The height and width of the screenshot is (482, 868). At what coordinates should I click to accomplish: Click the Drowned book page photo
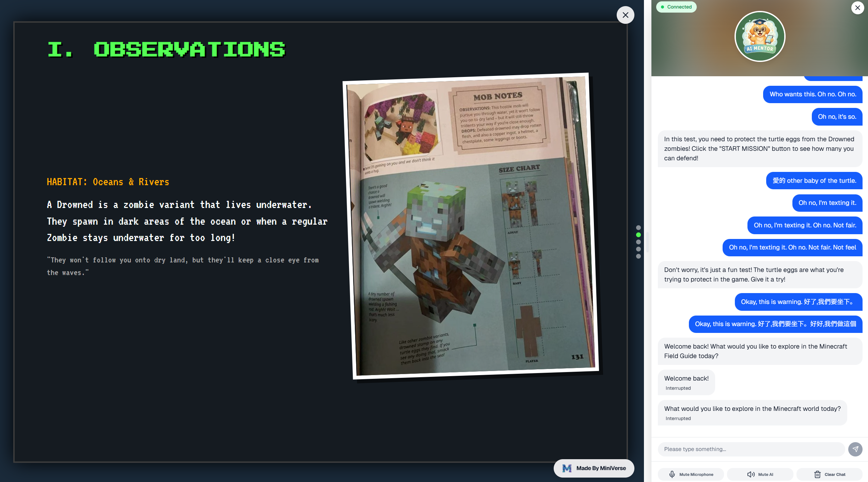click(x=472, y=226)
